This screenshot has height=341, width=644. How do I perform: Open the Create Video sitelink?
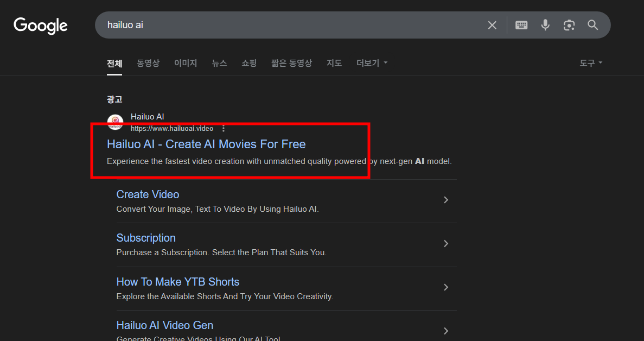coord(148,194)
